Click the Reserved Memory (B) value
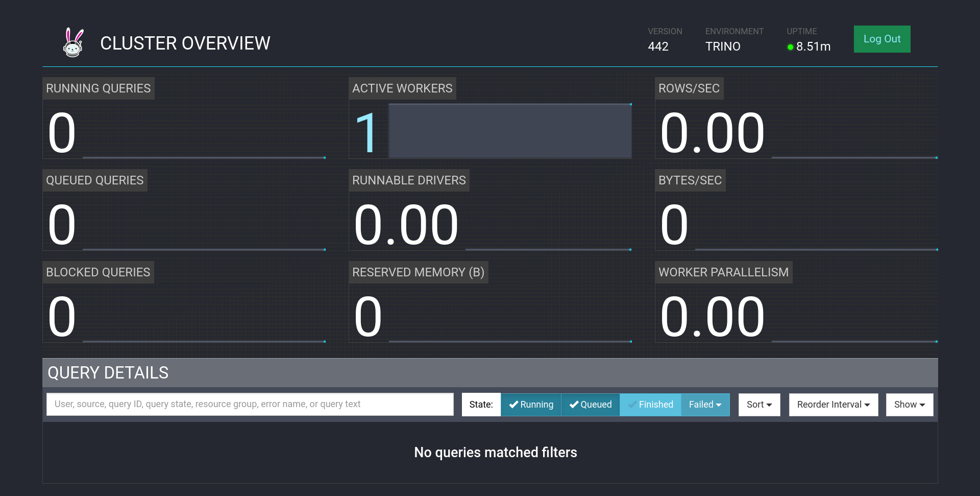The width and height of the screenshot is (980, 496). point(367,317)
